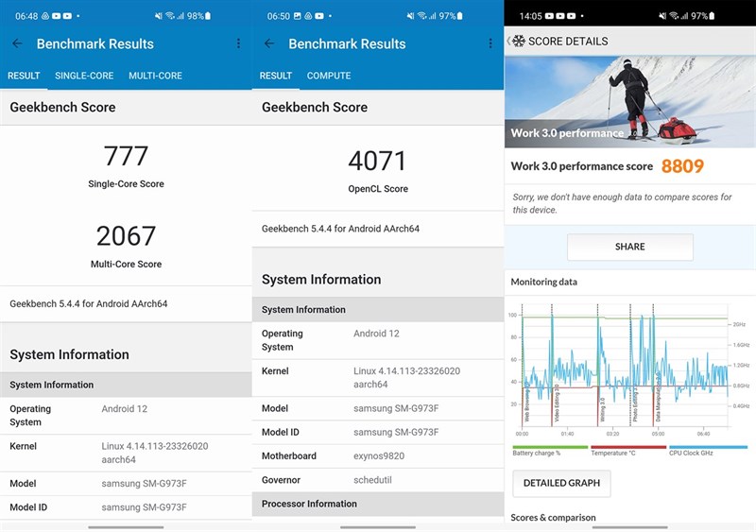Tap Scores & comparison heading

(x=553, y=518)
